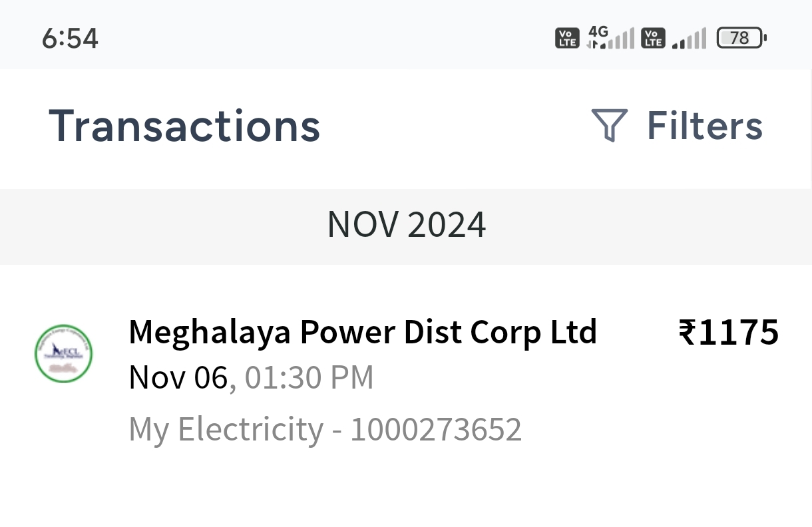
Task: Tap the Nov 06 date text
Action: tap(178, 378)
